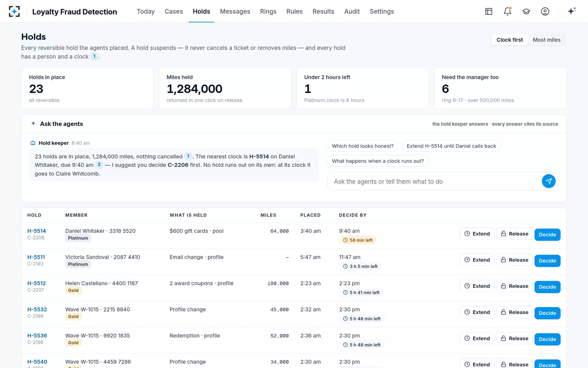Image resolution: width=588 pixels, height=368 pixels.
Task: Open the sparkle AI assistant icon
Action: pyautogui.click(x=572, y=11)
